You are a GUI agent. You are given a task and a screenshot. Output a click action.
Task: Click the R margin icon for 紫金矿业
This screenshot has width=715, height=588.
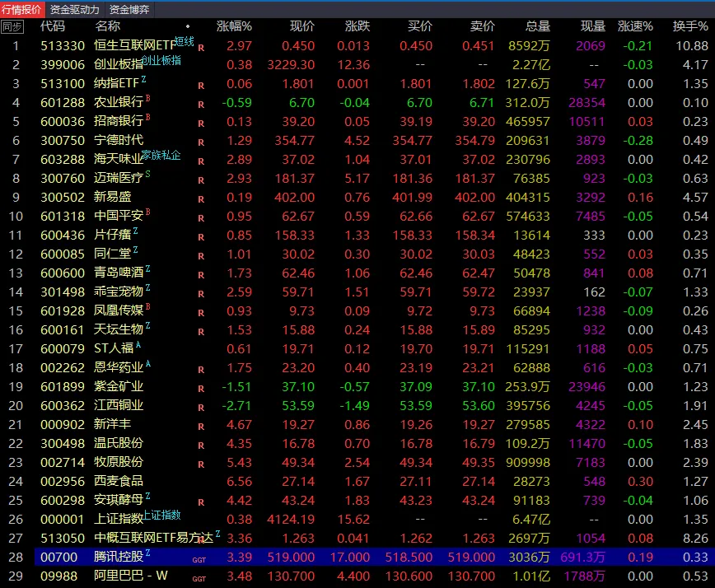click(x=201, y=389)
